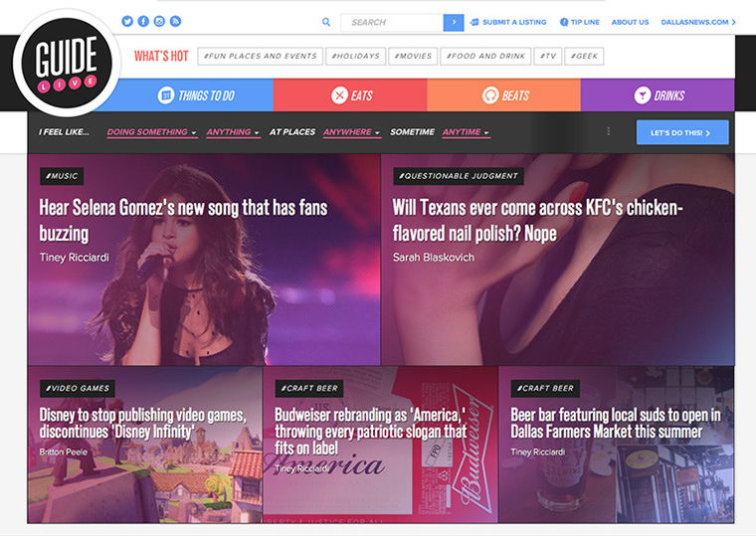756x536 pixels.
Task: Switch to the Eats tab
Action: (x=350, y=95)
